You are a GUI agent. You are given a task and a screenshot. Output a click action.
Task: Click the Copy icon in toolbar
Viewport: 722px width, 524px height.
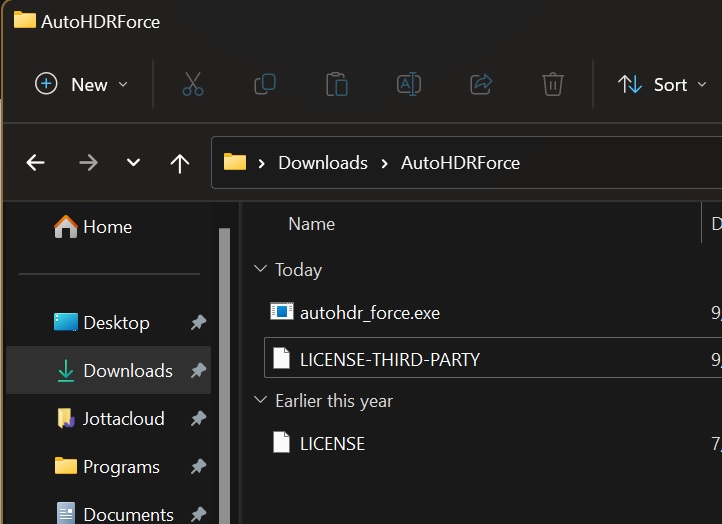pyautogui.click(x=265, y=85)
